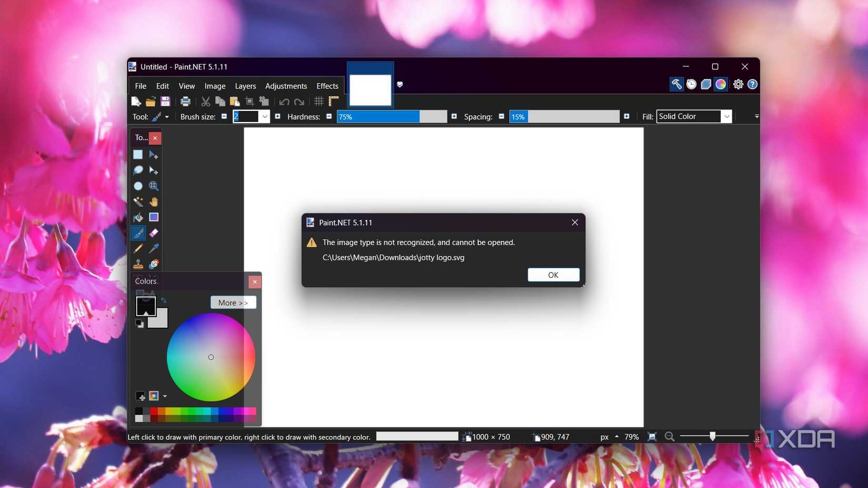
Task: Open the Adjustments menu
Action: tap(286, 86)
